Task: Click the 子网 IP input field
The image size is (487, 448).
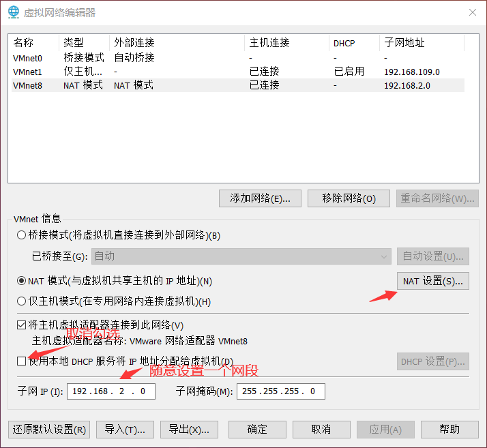Action: point(111,391)
